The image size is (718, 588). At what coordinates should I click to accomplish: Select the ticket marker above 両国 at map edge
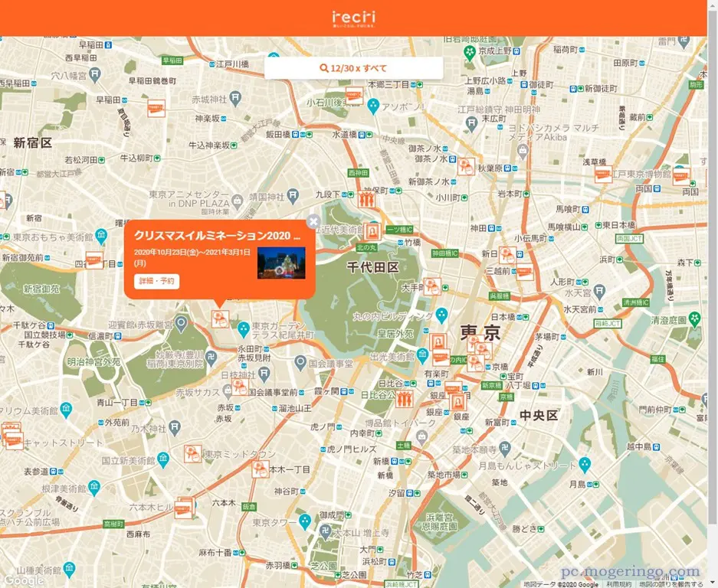[681, 177]
